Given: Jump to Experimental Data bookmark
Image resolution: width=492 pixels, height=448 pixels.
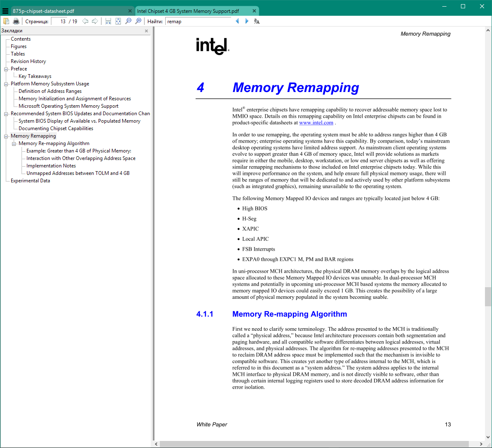Looking at the screenshot, I should [30, 181].
